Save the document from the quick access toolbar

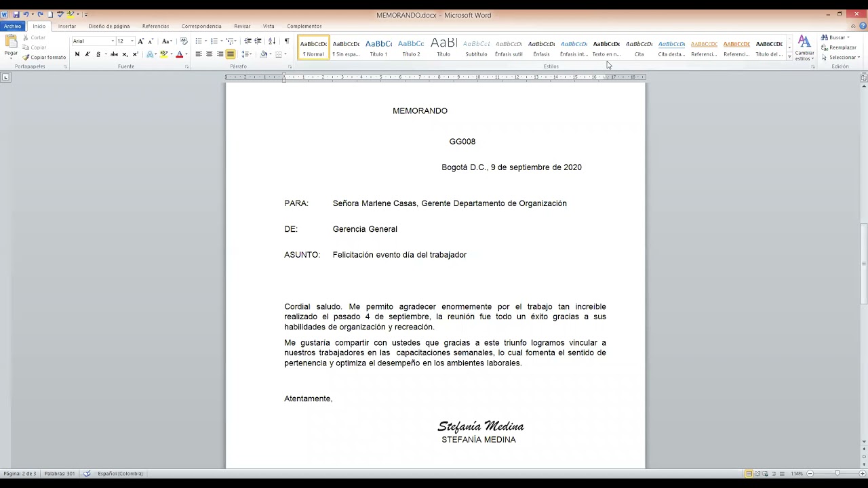[16, 14]
